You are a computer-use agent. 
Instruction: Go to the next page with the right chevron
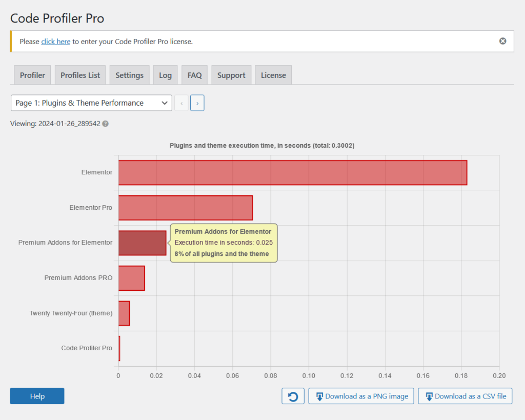(x=197, y=103)
